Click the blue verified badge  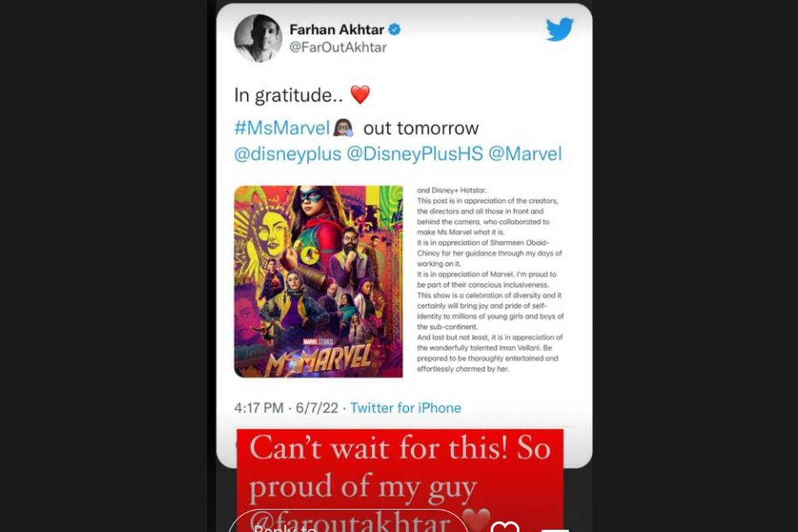(x=394, y=29)
